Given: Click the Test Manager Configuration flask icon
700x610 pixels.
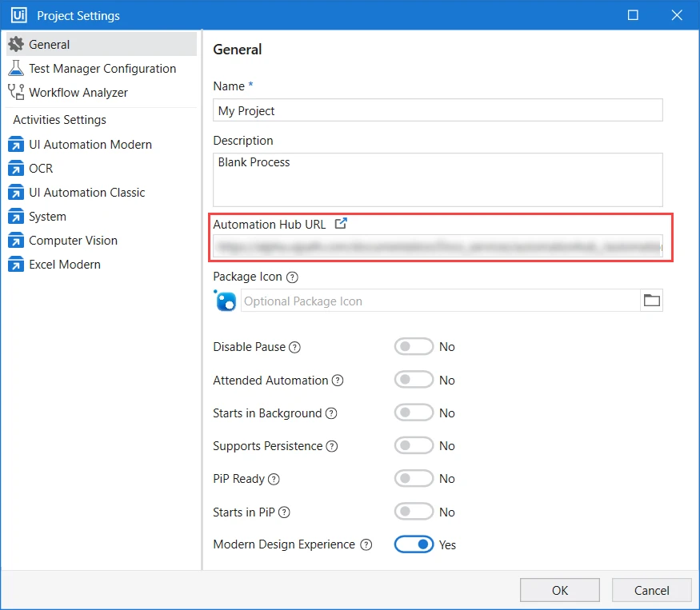Looking at the screenshot, I should click(x=16, y=68).
